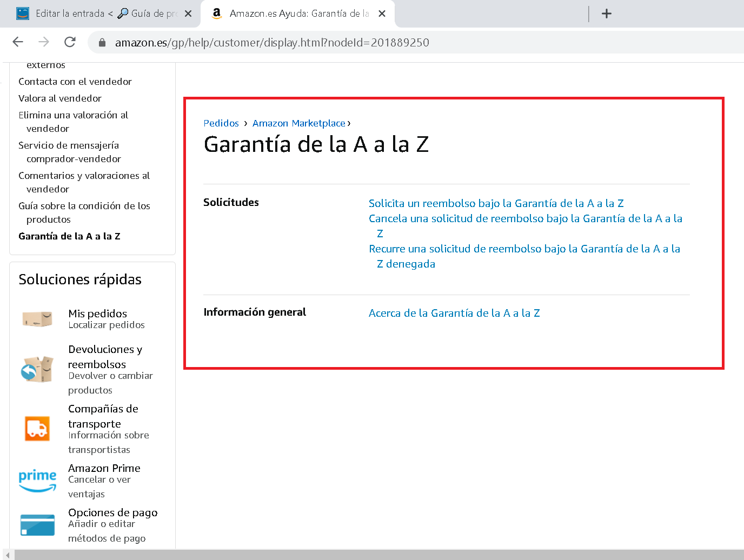Click Elimina una valoración al vendedor

coord(74,122)
